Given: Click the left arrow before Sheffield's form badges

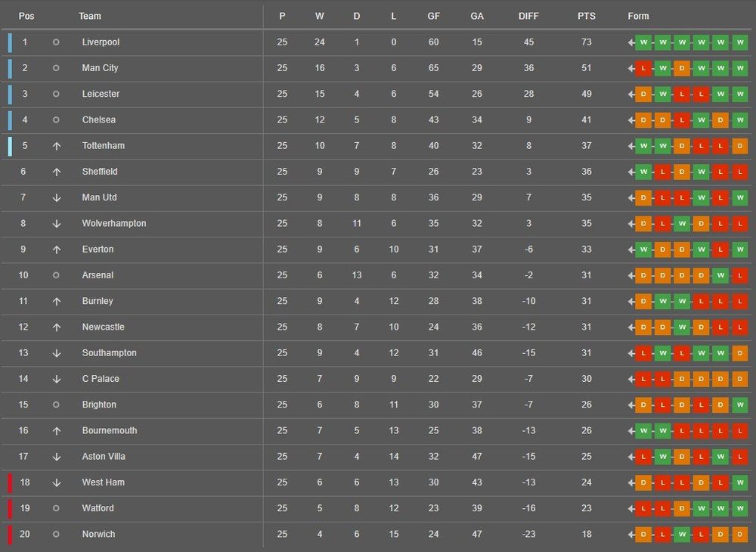Looking at the screenshot, I should [x=631, y=172].
